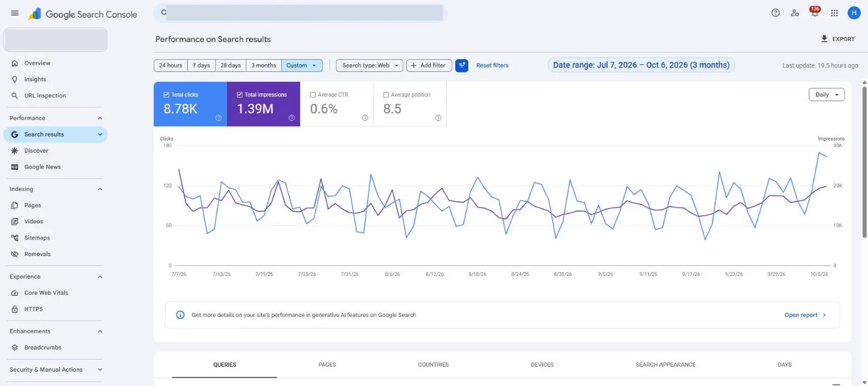Click the URL inspection search field
This screenshot has width=868, height=386.
(300, 12)
